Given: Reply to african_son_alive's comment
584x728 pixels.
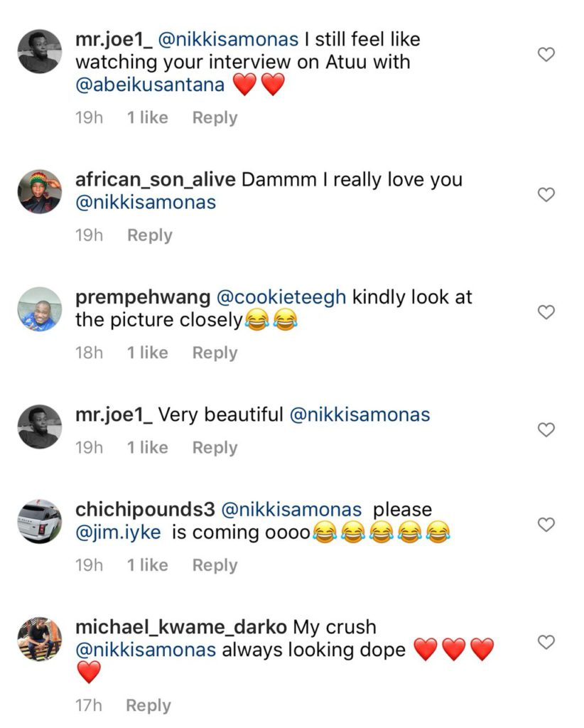Looking at the screenshot, I should [149, 235].
